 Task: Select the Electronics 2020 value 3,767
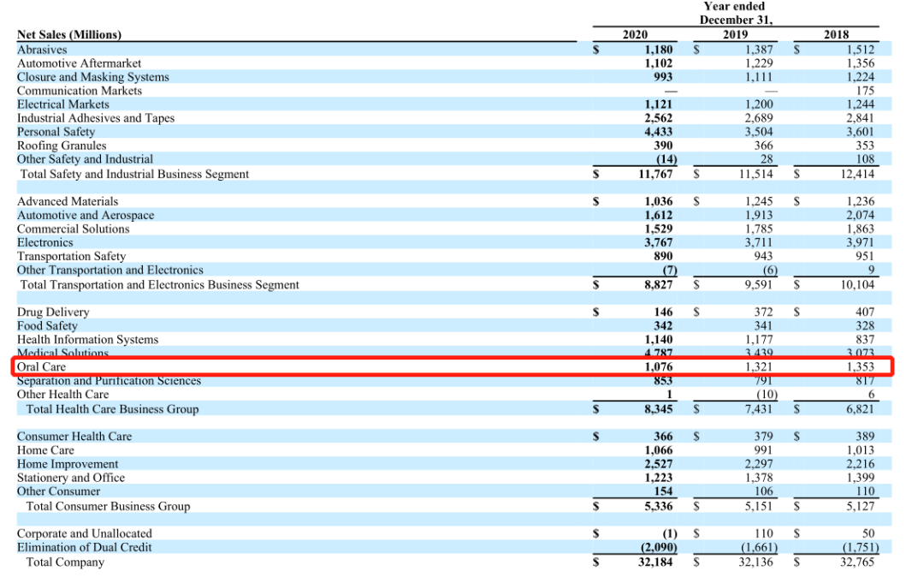click(x=658, y=242)
